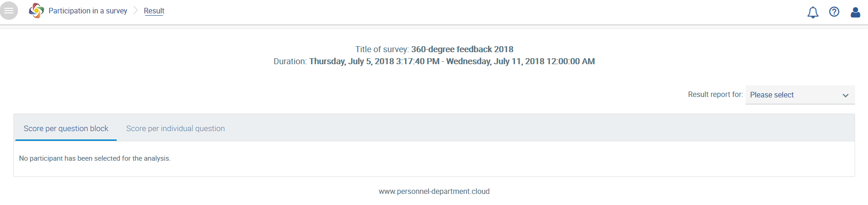868x205 pixels.
Task: Switch to Score per question block tab
Action: coord(66,128)
